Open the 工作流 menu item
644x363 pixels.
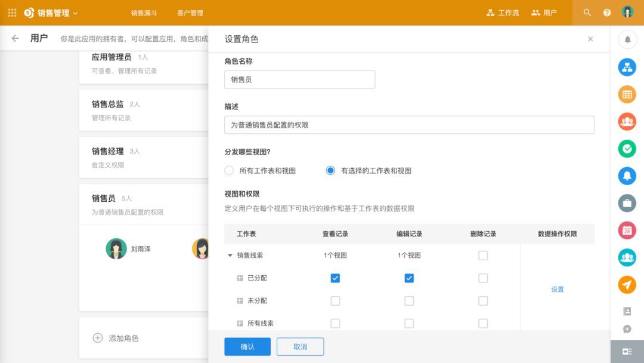point(503,13)
